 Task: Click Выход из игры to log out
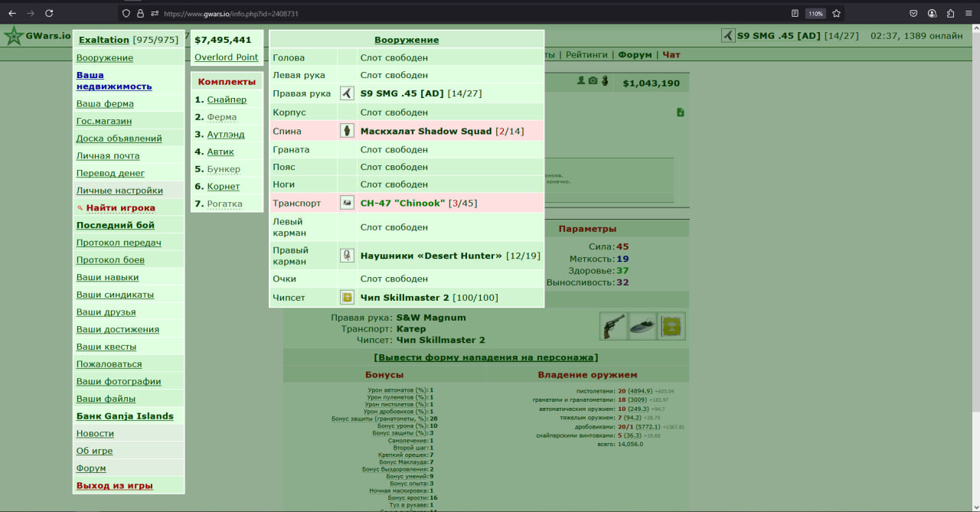click(x=114, y=485)
